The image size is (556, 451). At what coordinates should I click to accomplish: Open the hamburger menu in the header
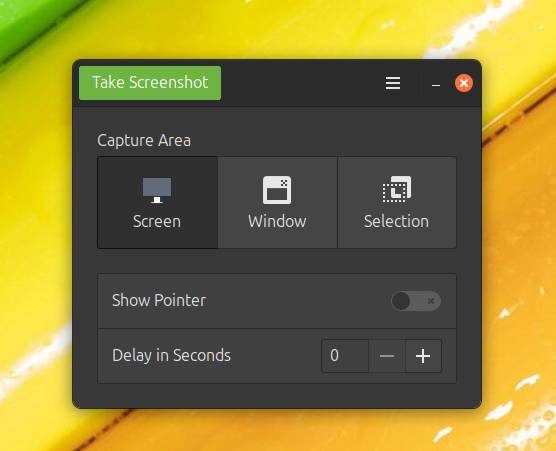pyautogui.click(x=393, y=83)
